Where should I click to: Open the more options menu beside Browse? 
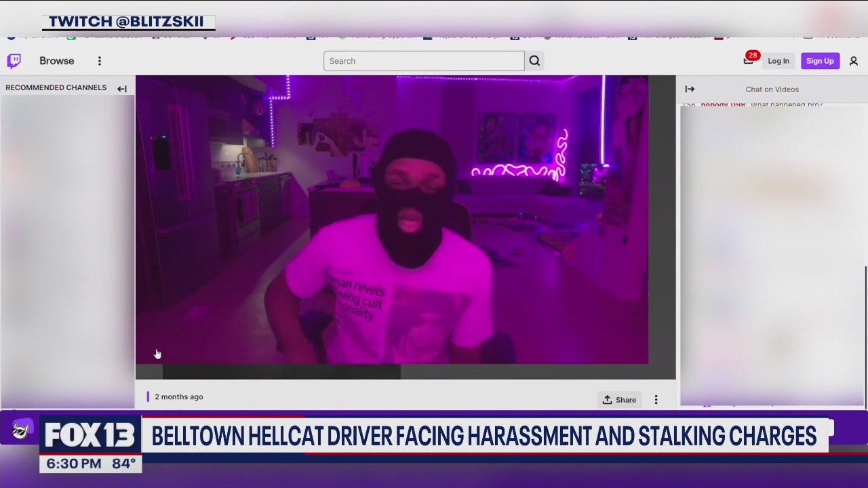[99, 60]
